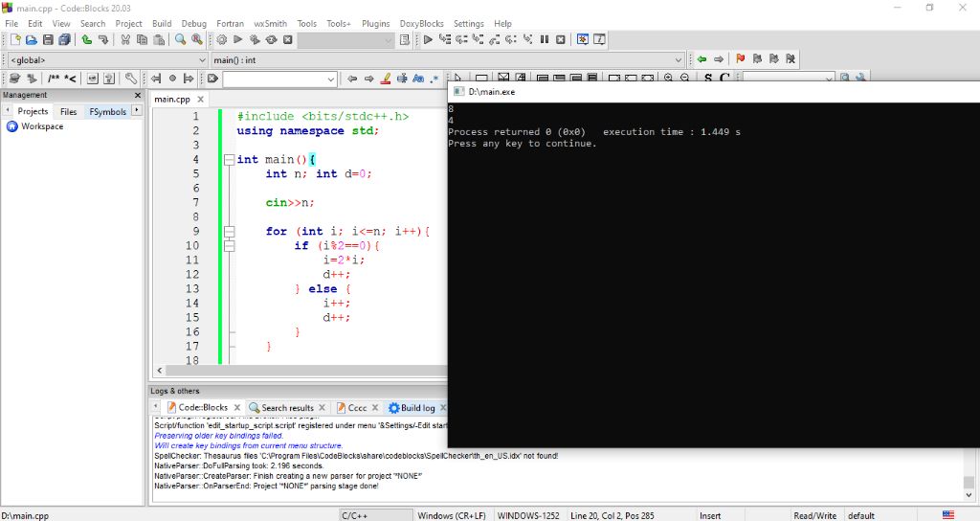Open the File menu
The width and height of the screenshot is (980, 521).
point(11,23)
